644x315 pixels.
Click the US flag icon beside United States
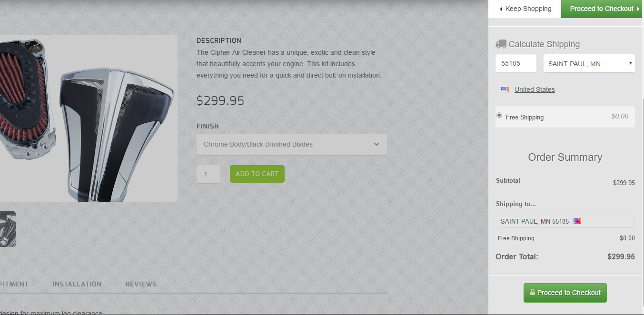[505, 89]
